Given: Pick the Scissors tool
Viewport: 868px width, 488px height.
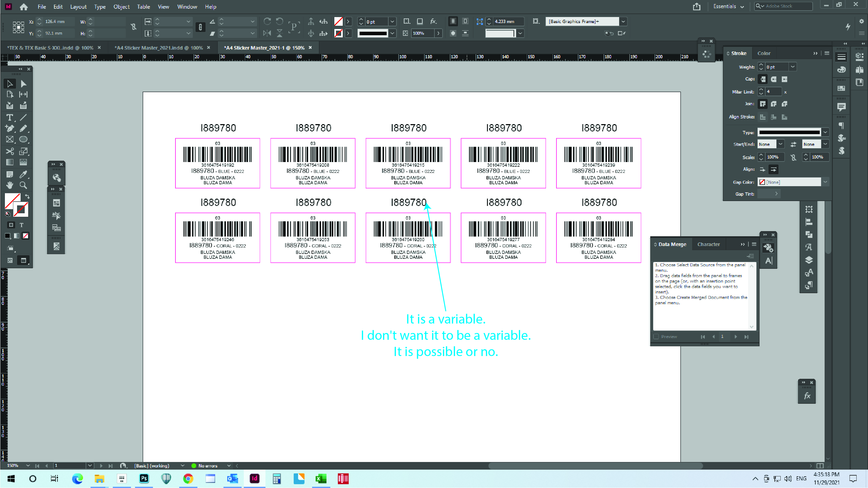Looking at the screenshot, I should 10,151.
